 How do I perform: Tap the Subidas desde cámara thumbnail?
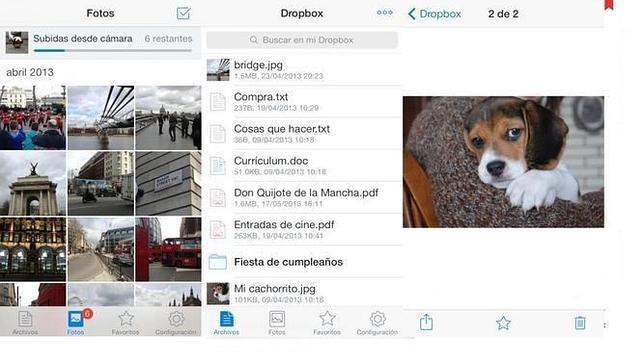17,42
